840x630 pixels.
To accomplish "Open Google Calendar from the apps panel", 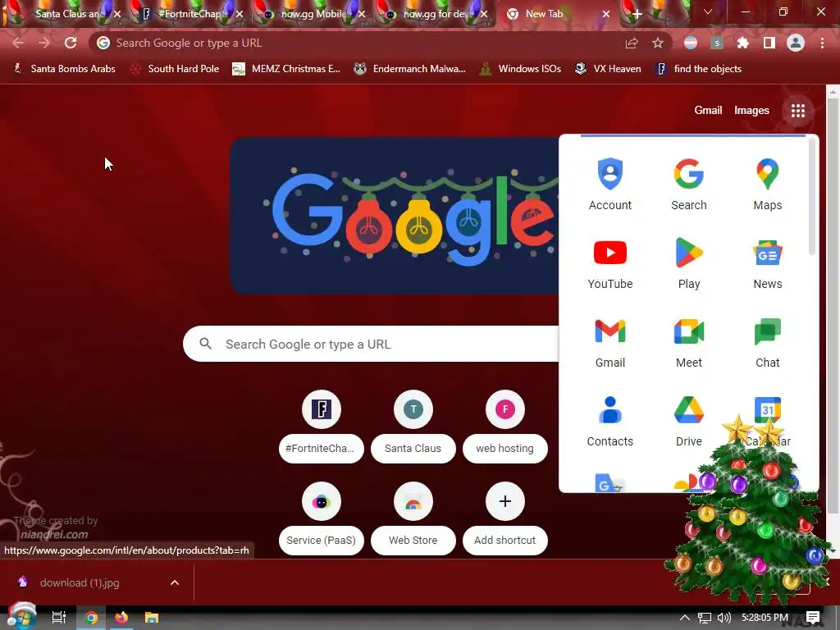I will [767, 420].
